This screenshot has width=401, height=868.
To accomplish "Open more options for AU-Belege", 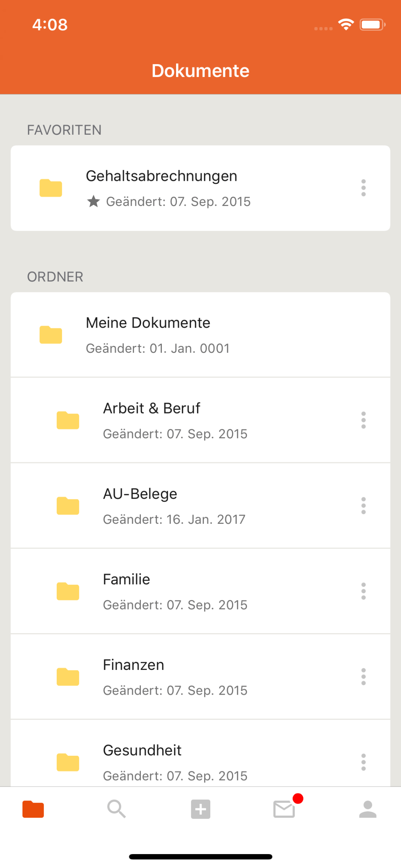I will tap(363, 505).
